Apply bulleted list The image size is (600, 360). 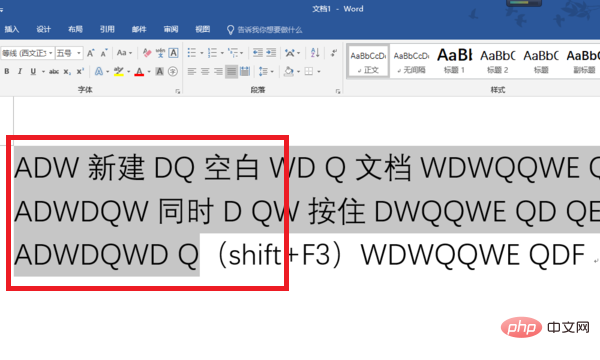point(192,53)
